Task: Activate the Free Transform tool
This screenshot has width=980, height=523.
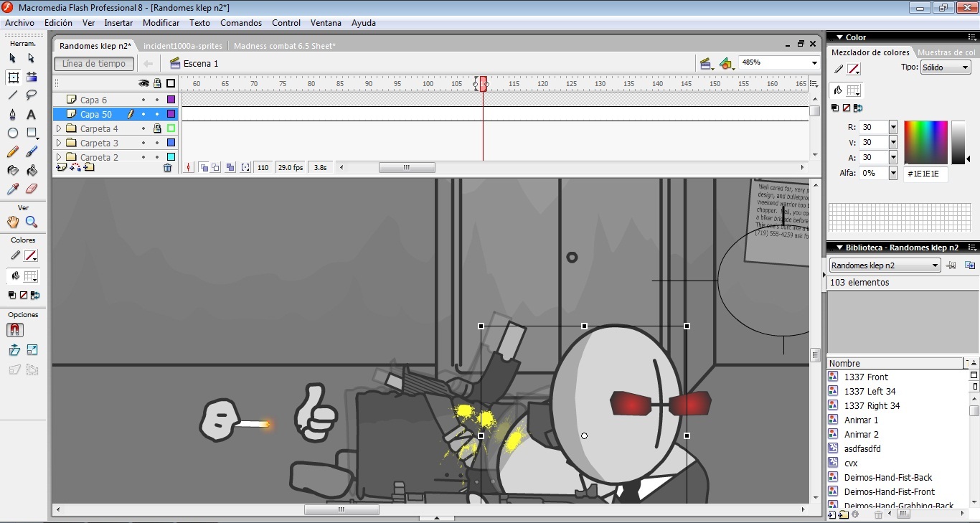Action: (x=13, y=77)
